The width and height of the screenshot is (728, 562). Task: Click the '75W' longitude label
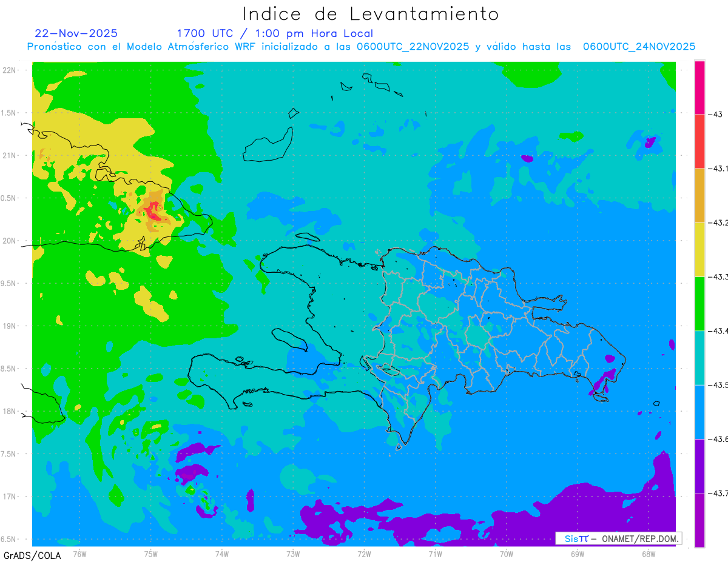pos(151,554)
